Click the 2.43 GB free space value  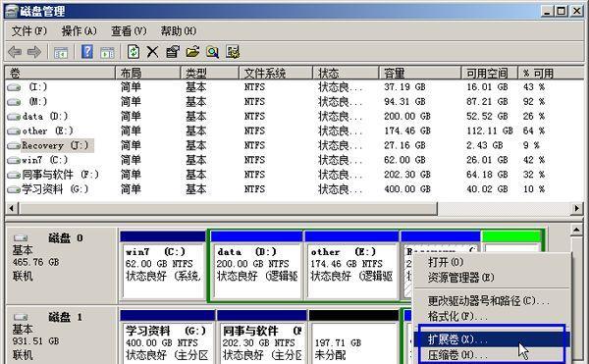pos(485,145)
